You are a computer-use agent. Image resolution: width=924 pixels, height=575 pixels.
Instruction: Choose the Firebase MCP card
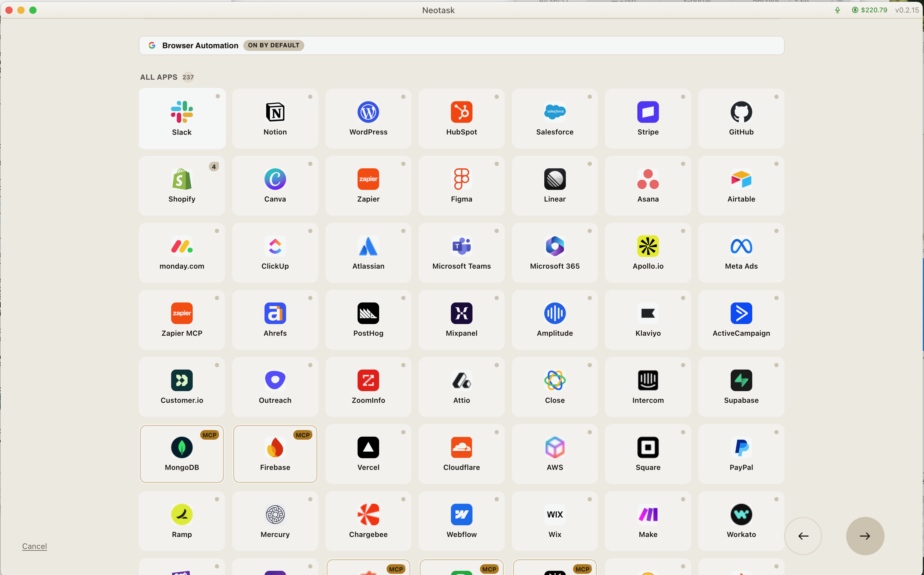pyautogui.click(x=275, y=454)
